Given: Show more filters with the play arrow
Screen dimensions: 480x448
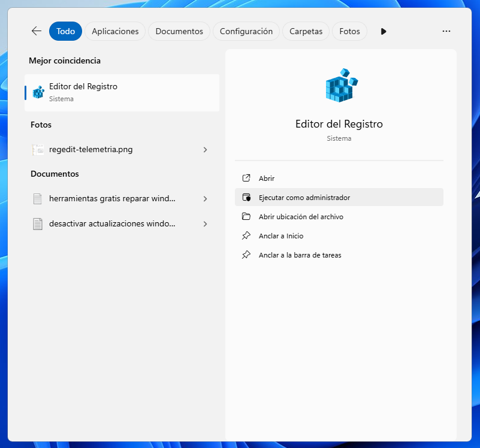Looking at the screenshot, I should (384, 31).
